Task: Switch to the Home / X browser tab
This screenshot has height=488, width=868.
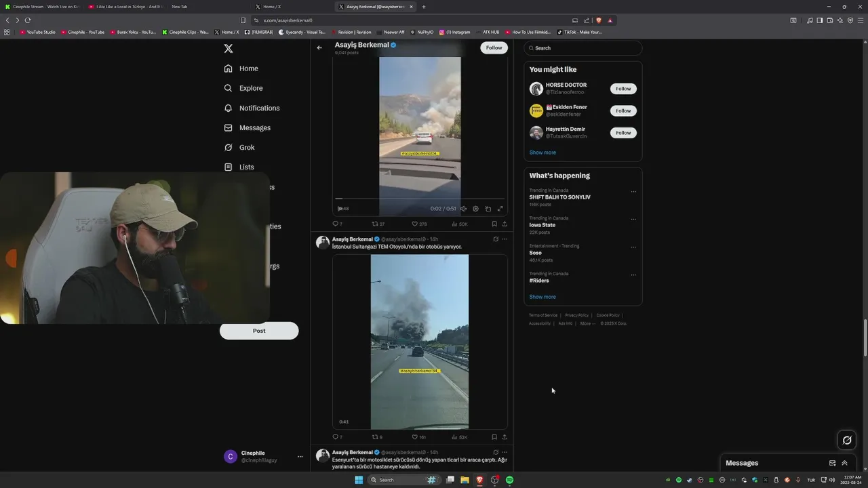Action: pyautogui.click(x=292, y=7)
